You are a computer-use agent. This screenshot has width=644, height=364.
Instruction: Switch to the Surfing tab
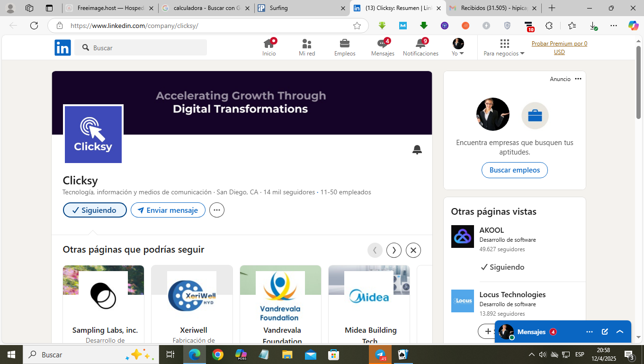[302, 8]
